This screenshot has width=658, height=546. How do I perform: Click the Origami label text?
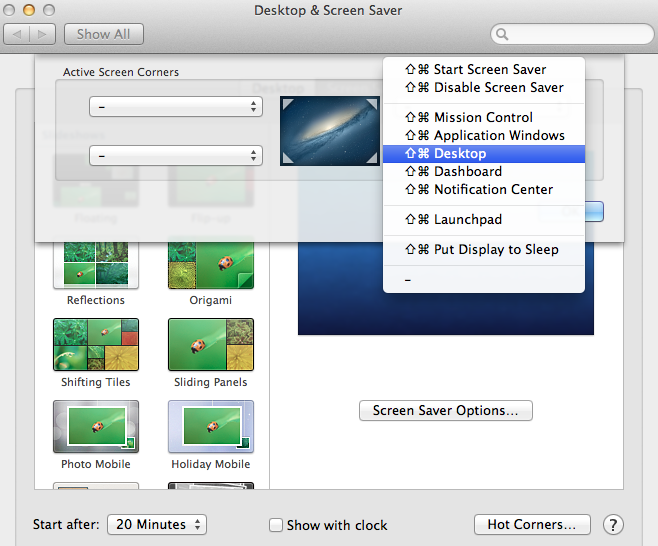tap(211, 300)
